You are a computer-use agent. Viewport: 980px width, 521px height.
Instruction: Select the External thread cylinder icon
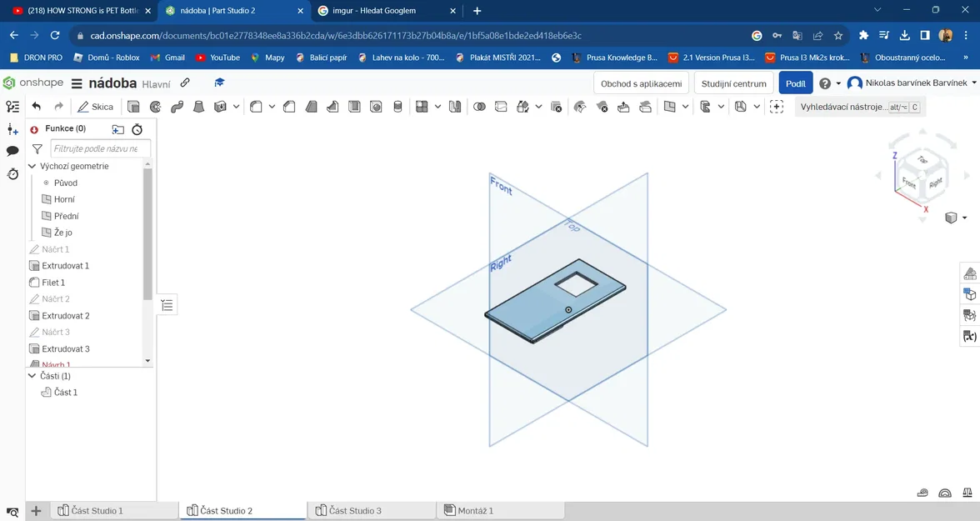coord(397,107)
